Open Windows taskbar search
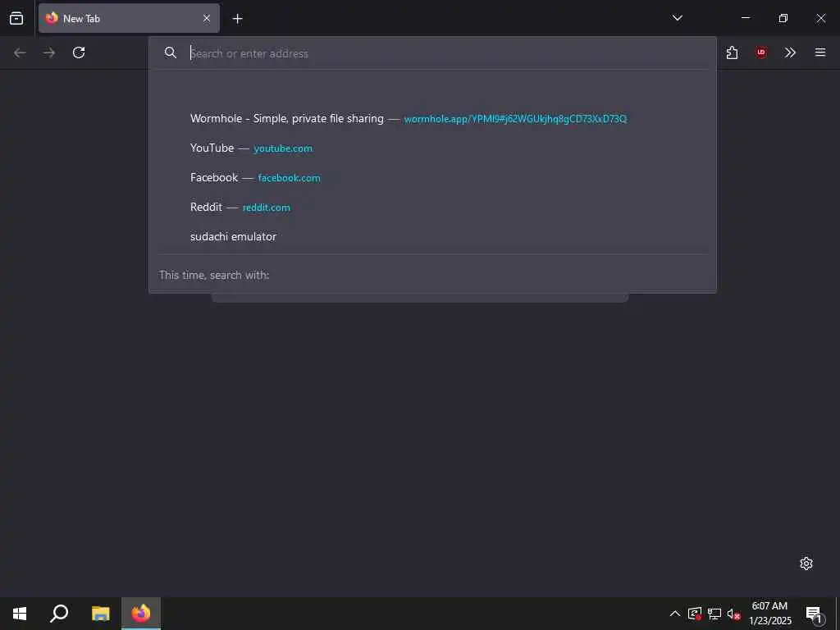The width and height of the screenshot is (840, 630). 59,614
